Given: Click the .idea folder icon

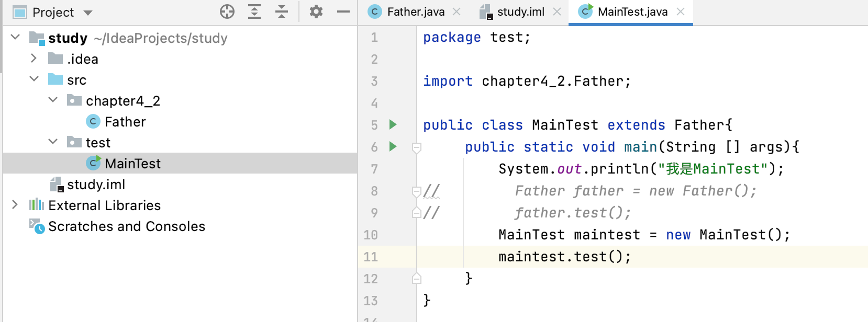Looking at the screenshot, I should tap(55, 59).
